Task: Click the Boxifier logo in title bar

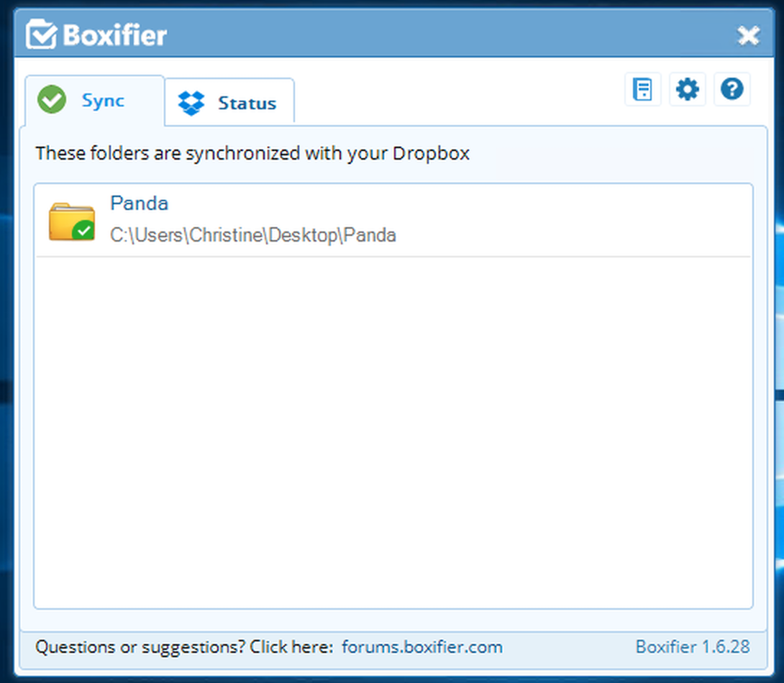Action: coord(96,35)
